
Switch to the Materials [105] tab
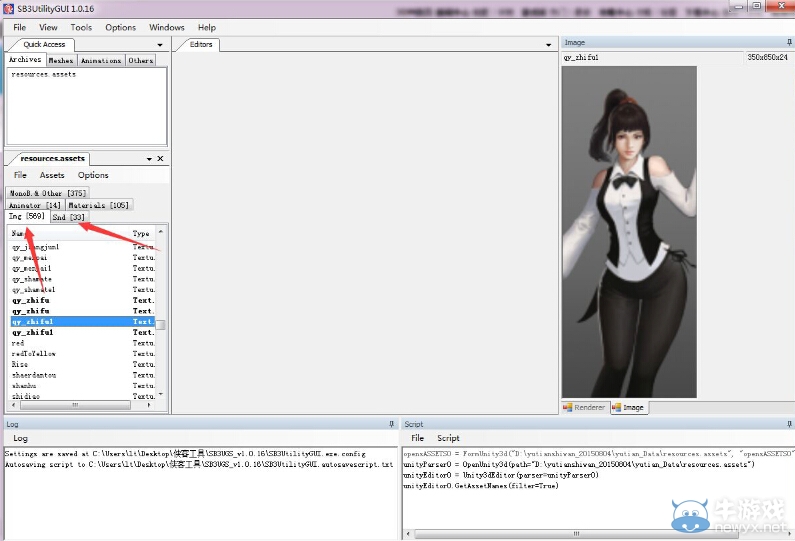click(98, 205)
